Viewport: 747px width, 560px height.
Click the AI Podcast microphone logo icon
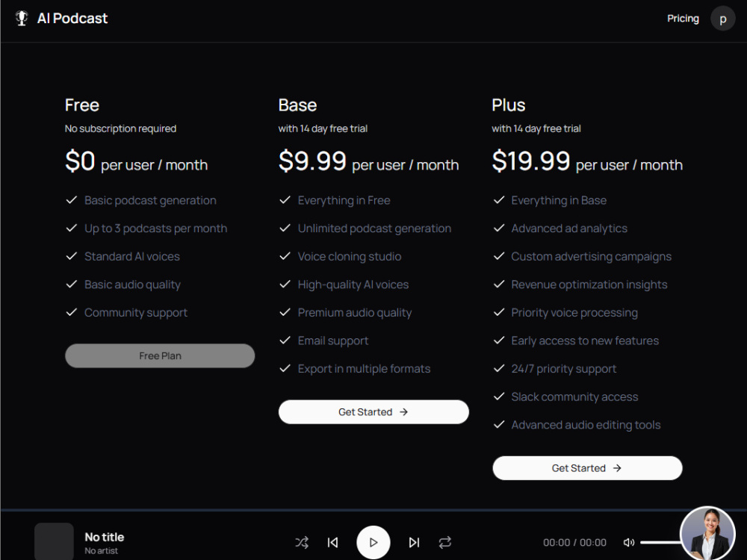(22, 18)
